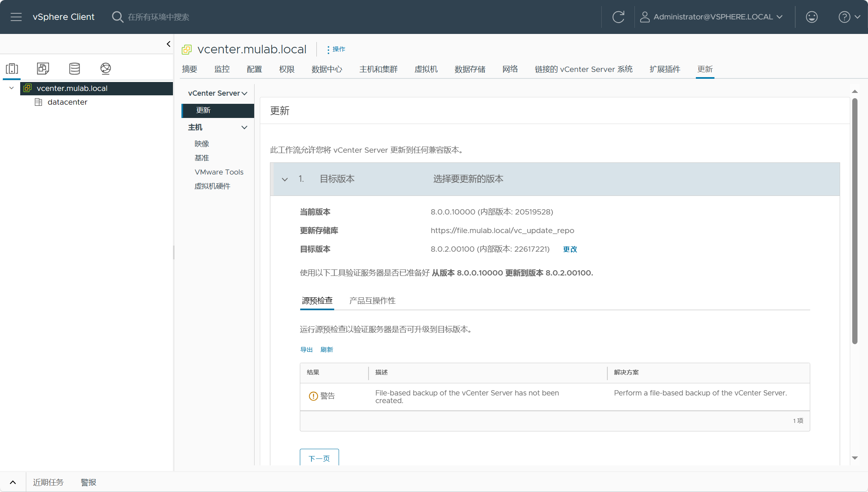The image size is (868, 492).
Task: Click the 描述 column header
Action: tap(381, 372)
